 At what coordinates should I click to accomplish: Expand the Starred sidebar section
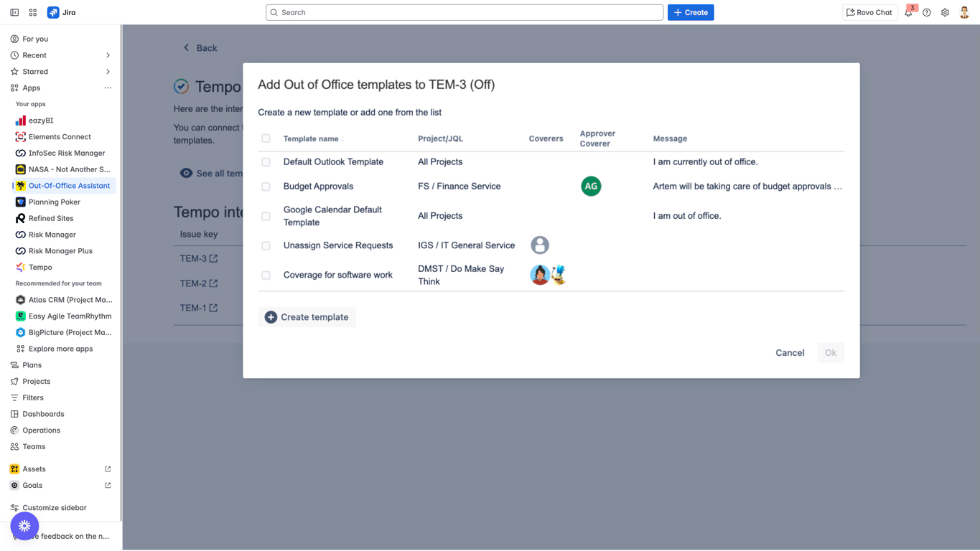[108, 72]
